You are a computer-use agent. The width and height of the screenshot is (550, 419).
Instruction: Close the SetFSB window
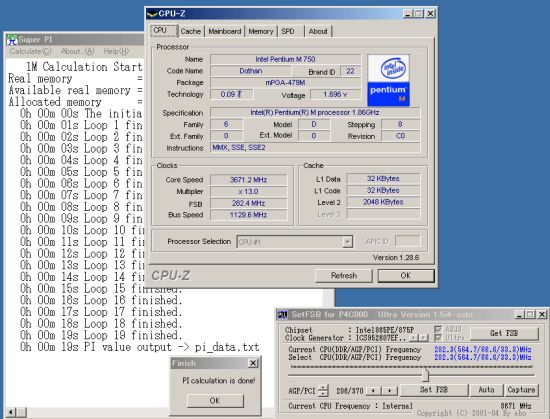542,314
